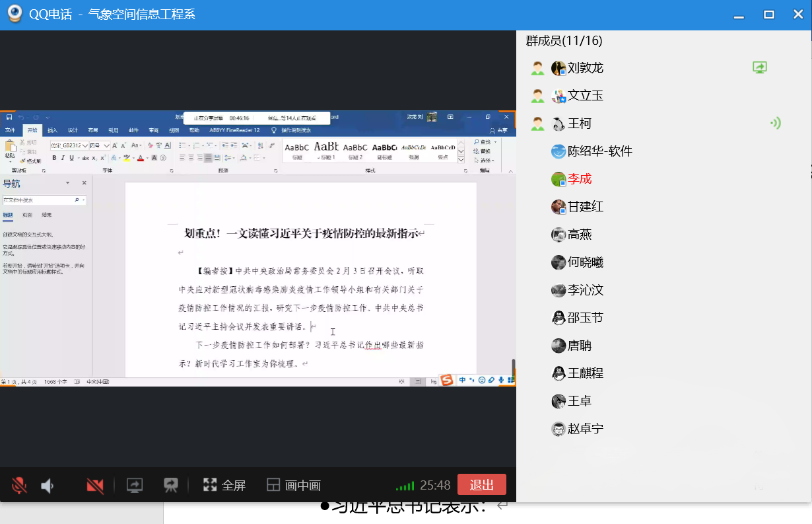Click the share screen monitor icon
This screenshot has width=812, height=524.
pyautogui.click(x=134, y=486)
